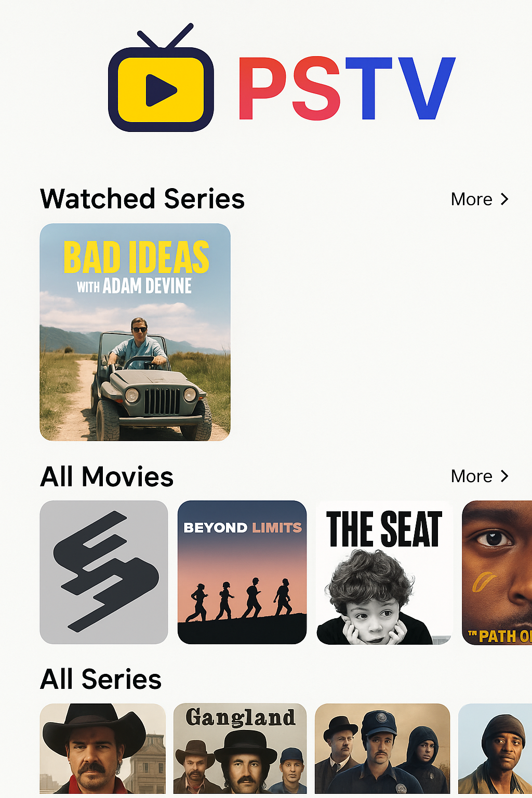This screenshot has width=532, height=798.
Task: Open the cowboy hat man series poster
Action: click(103, 749)
